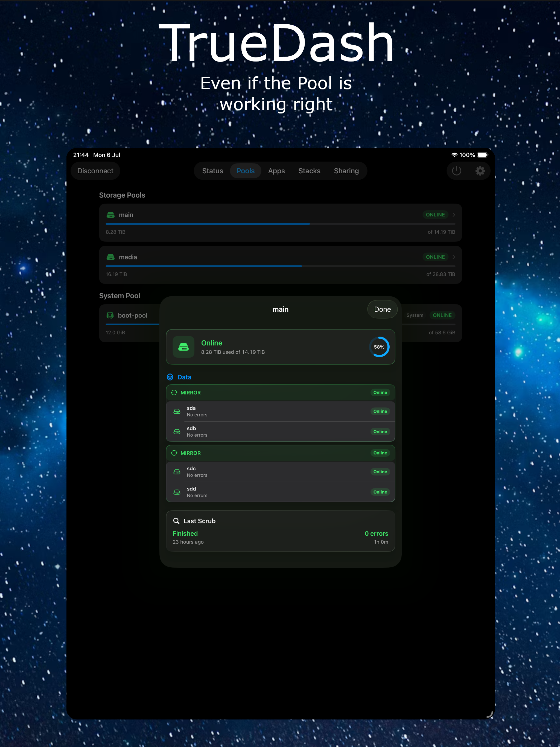
Task: Click the ONLINE badge on main pool row
Action: click(435, 215)
